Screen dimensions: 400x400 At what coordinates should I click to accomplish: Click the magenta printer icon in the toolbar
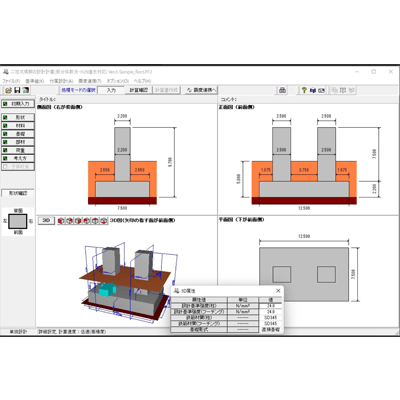282,90
